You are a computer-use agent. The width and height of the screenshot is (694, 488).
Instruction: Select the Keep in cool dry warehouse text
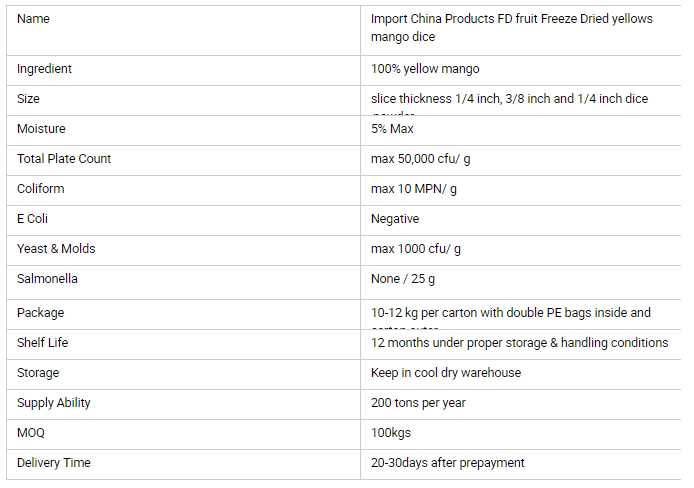(x=446, y=373)
